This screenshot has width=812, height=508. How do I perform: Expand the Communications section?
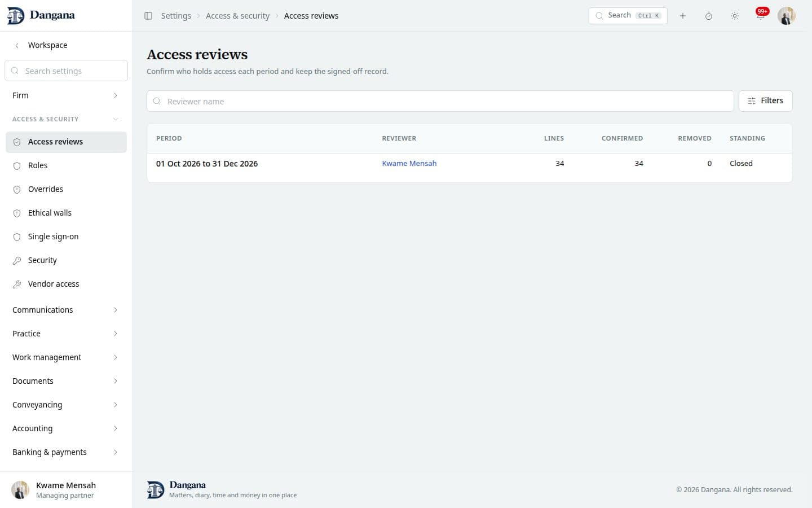66,310
